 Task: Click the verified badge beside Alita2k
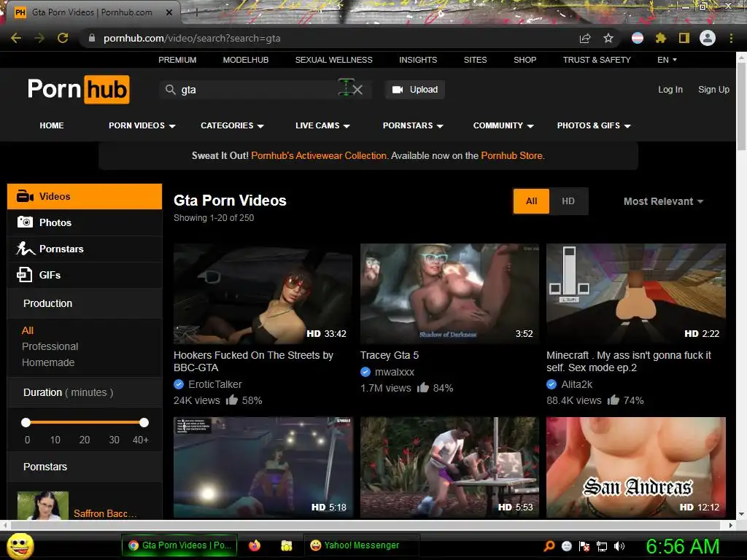[x=551, y=384]
